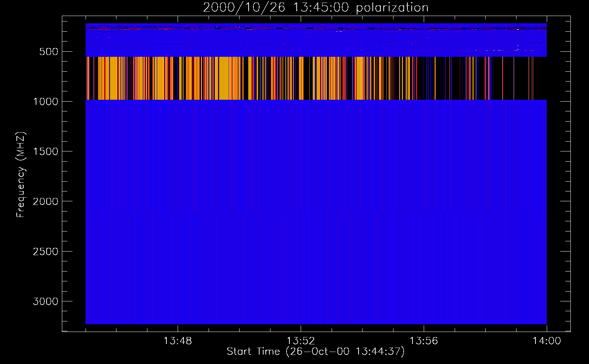589x364 pixels.
Task: Click the 1500 frequency tick label
Action: (46, 151)
